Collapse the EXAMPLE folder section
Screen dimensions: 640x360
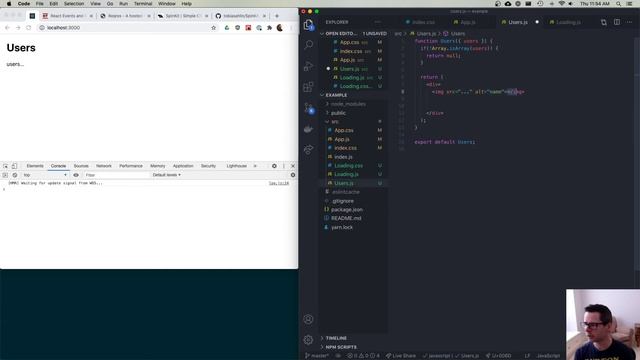336,95
